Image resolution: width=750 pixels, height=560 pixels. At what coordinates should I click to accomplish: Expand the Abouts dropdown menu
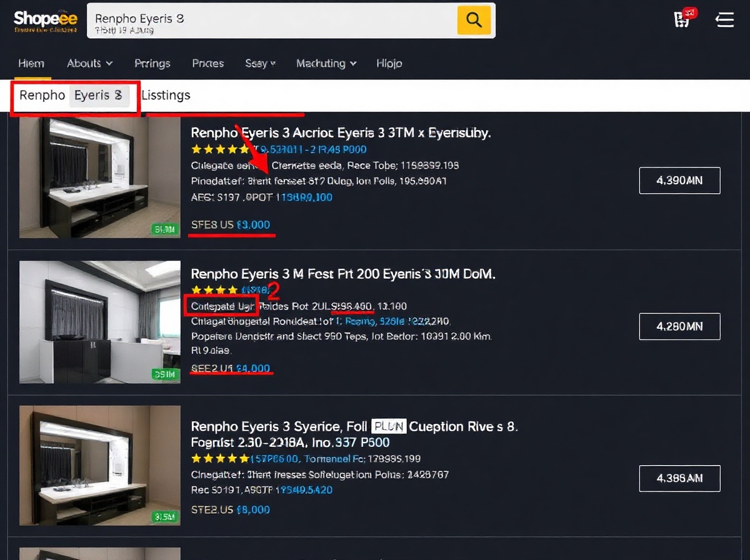[89, 63]
